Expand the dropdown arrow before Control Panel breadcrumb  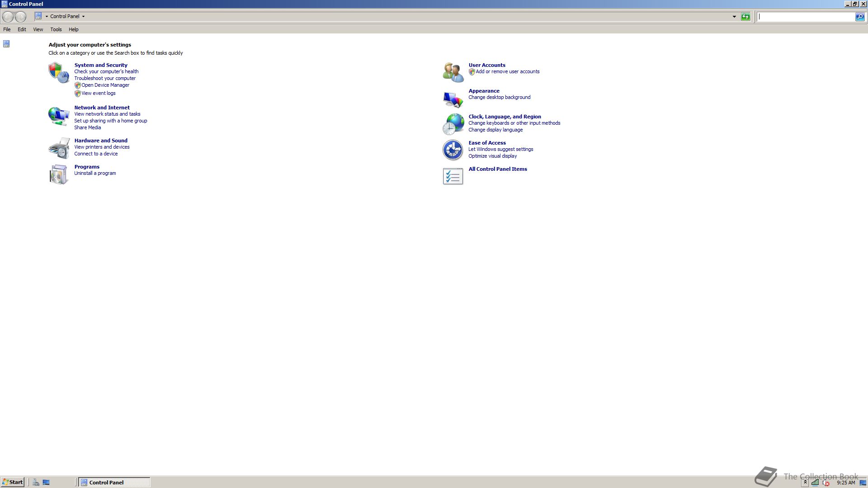pyautogui.click(x=47, y=17)
